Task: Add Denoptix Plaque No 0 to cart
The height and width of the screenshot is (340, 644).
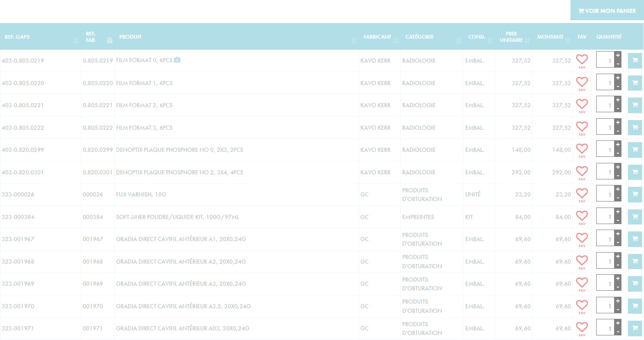Action: 635,150
